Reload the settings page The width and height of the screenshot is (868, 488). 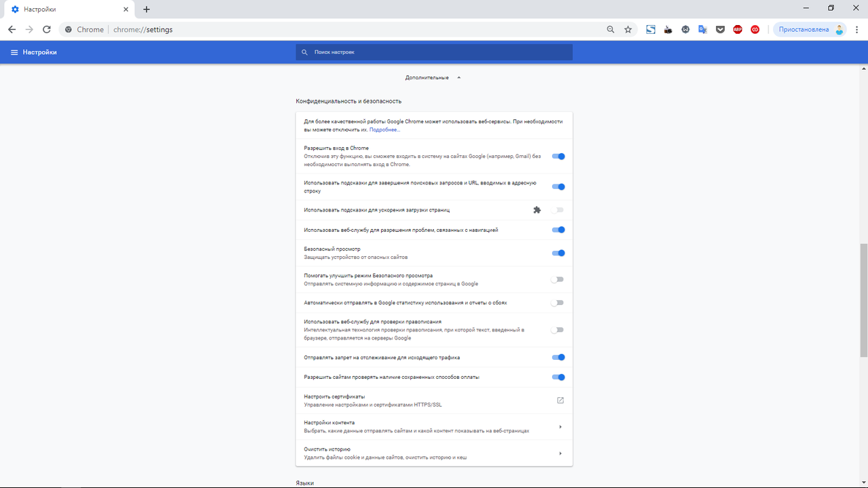pyautogui.click(x=47, y=30)
